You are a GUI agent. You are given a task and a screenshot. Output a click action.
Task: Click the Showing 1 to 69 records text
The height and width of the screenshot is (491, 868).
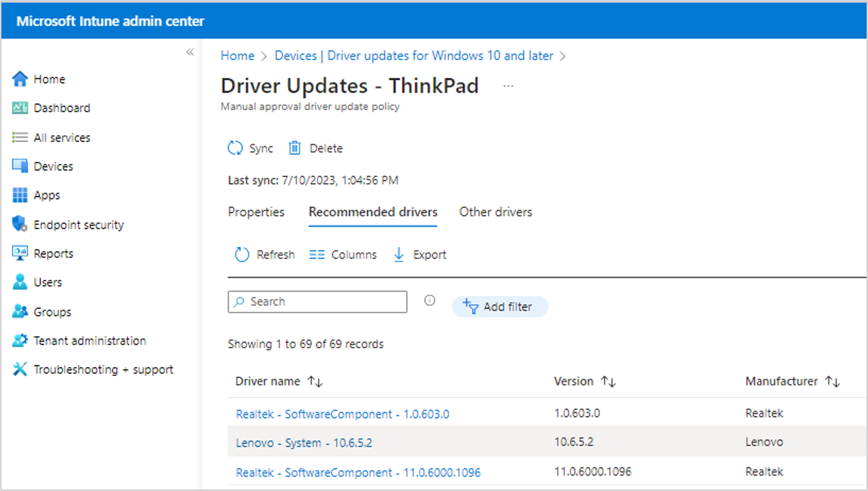pos(306,344)
